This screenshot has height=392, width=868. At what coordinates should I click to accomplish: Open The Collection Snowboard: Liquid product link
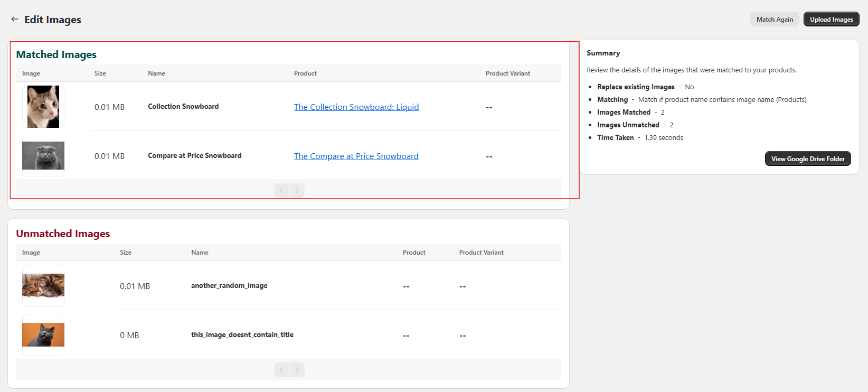point(356,107)
